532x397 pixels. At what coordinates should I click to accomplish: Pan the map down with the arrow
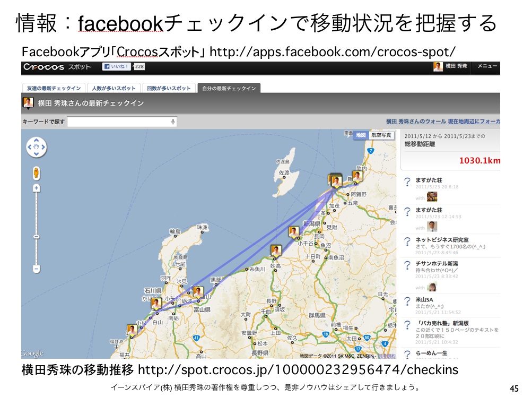coord(36,154)
